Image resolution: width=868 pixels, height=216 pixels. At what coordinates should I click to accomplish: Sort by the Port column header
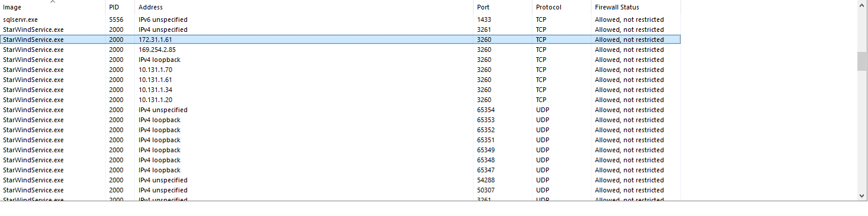point(502,7)
